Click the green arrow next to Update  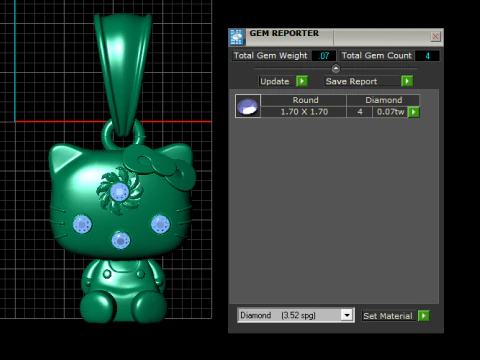tap(302, 81)
